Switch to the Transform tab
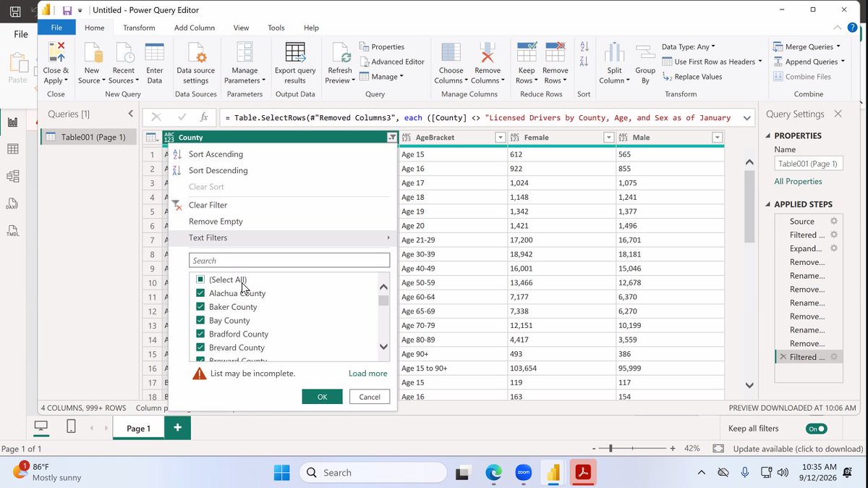The height and width of the screenshot is (488, 868). [139, 28]
